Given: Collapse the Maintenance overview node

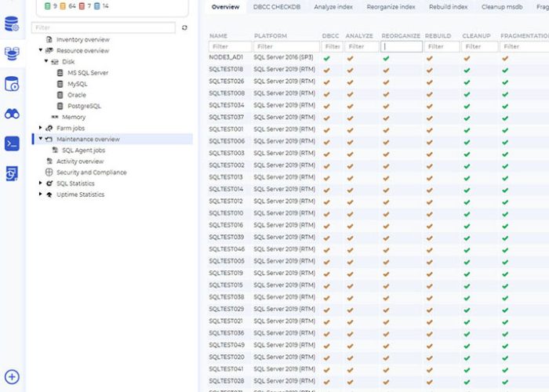Looking at the screenshot, I should 41,139.
